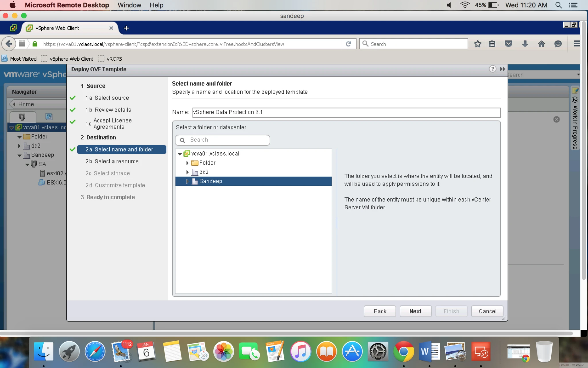Open the browser hamburger menu
Screen dimensions: 588x368
[577, 44]
